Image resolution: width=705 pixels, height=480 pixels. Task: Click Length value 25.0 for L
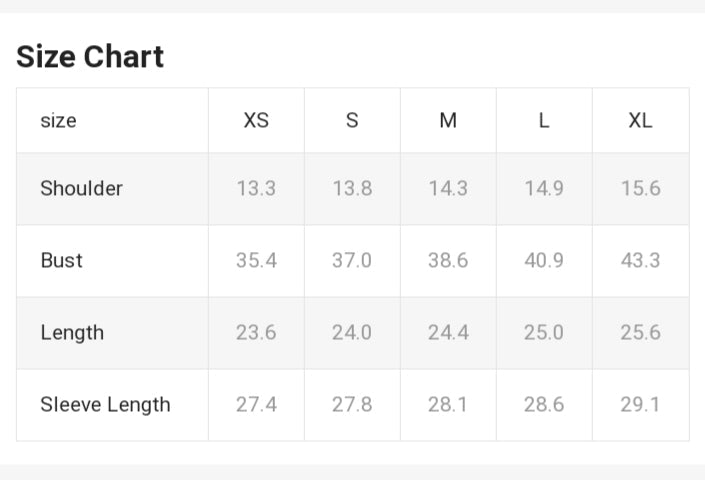pyautogui.click(x=544, y=332)
